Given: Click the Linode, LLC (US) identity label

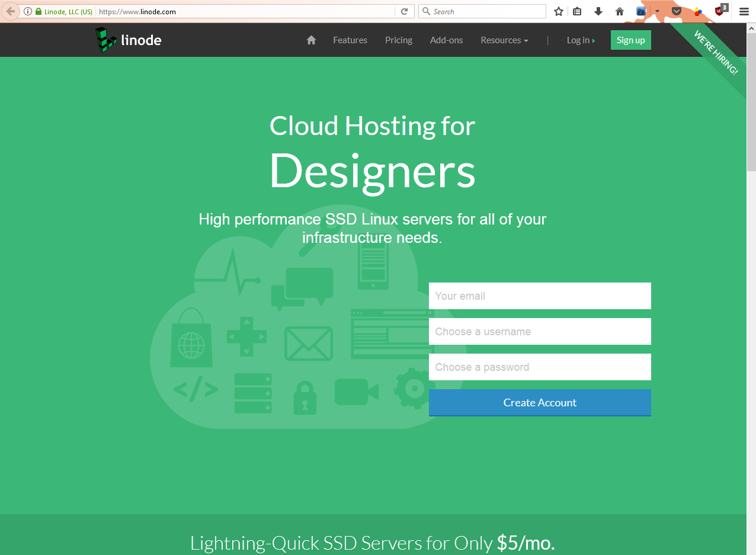Looking at the screenshot, I should (68, 11).
